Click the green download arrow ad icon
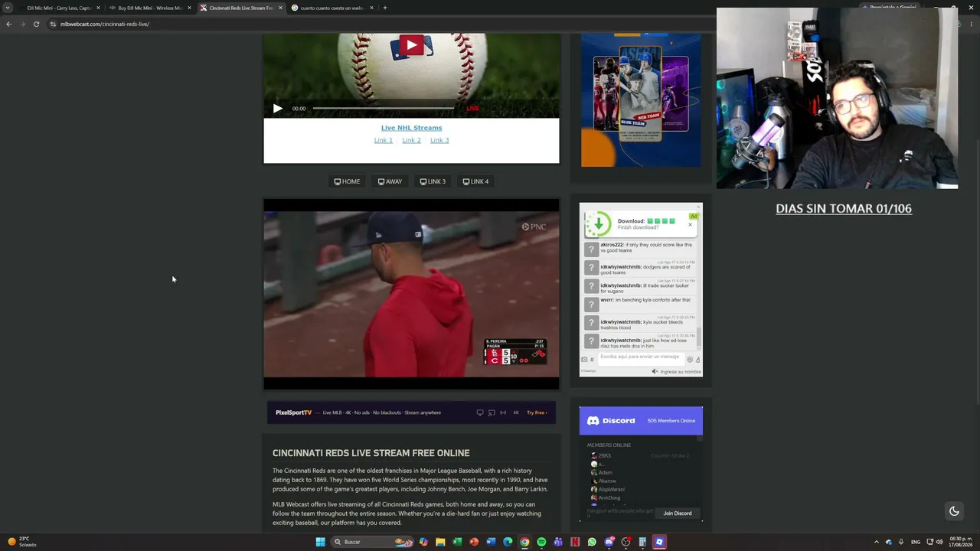The height and width of the screenshot is (551, 980). (598, 223)
